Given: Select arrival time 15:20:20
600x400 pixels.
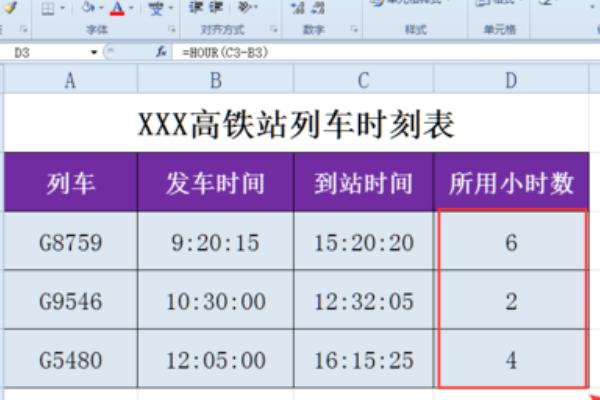Looking at the screenshot, I should pyautogui.click(x=364, y=241).
